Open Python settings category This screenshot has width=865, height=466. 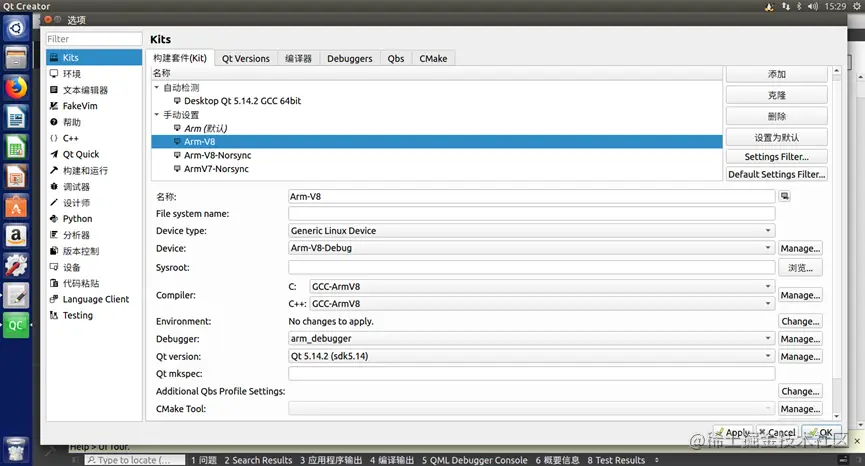(x=94, y=218)
